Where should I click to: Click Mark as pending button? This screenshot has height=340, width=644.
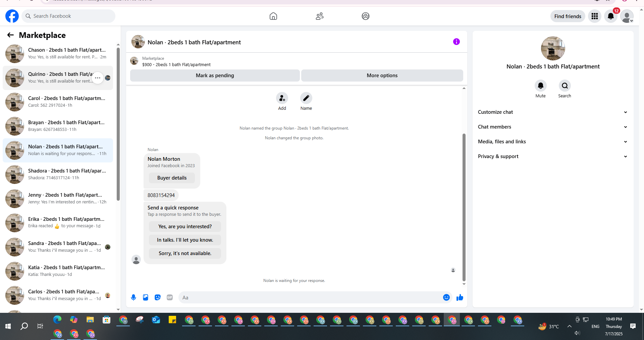coord(215,76)
